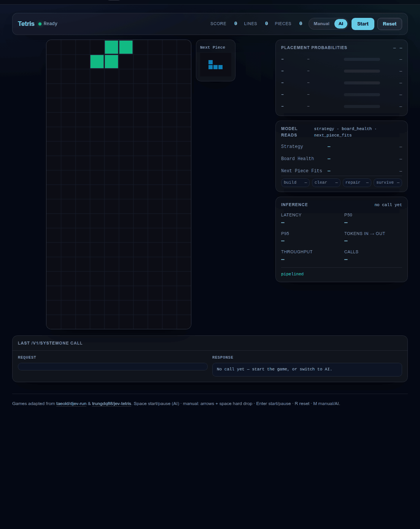Click the MODEL READS label
The height and width of the screenshot is (529, 420).
coord(289,132)
